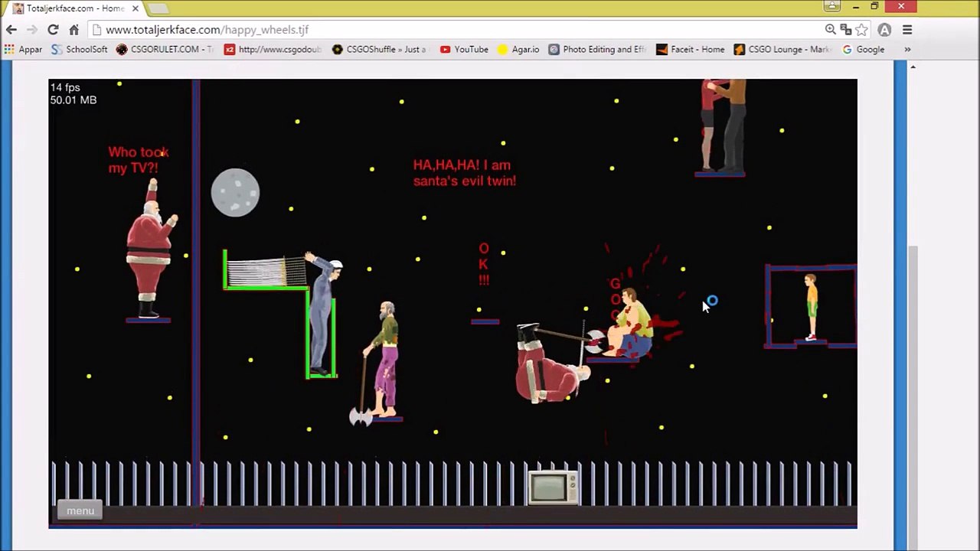Open the YouTube bookmark
Image resolution: width=980 pixels, height=551 pixels.
pos(464,49)
